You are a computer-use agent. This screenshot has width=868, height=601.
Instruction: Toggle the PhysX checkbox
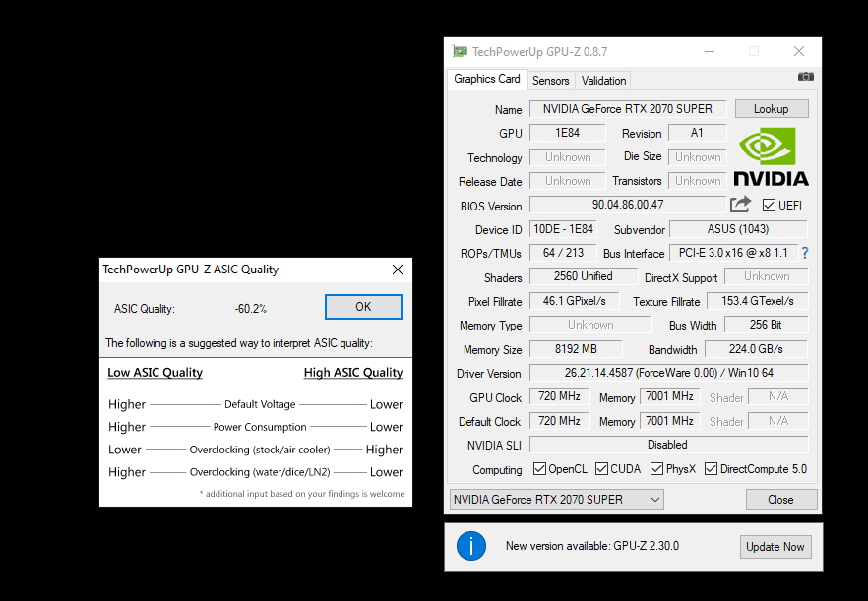(656, 469)
